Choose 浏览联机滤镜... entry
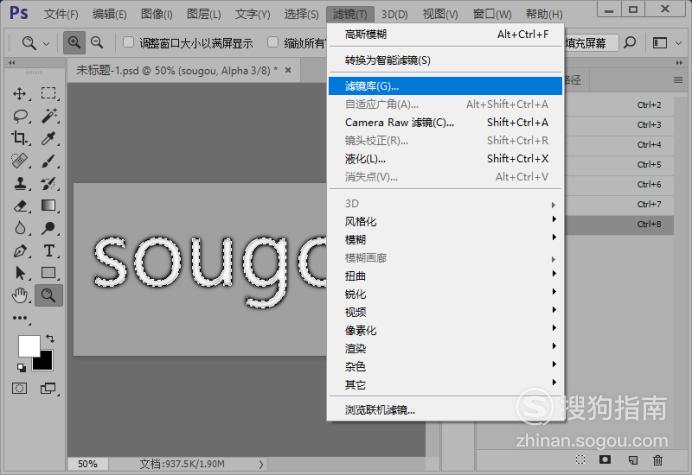Screen dimensions: 692x475 pyautogui.click(x=446, y=410)
